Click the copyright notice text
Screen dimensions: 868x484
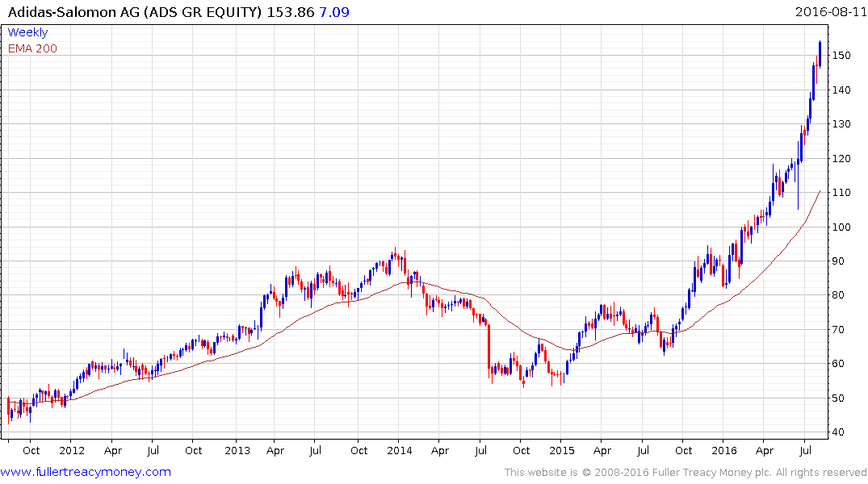pyautogui.click(x=686, y=473)
